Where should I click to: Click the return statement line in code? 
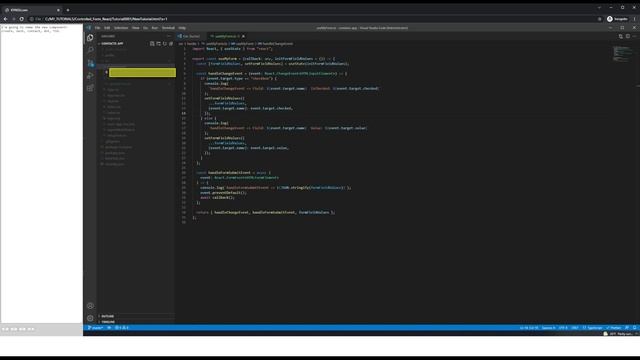[x=265, y=212]
